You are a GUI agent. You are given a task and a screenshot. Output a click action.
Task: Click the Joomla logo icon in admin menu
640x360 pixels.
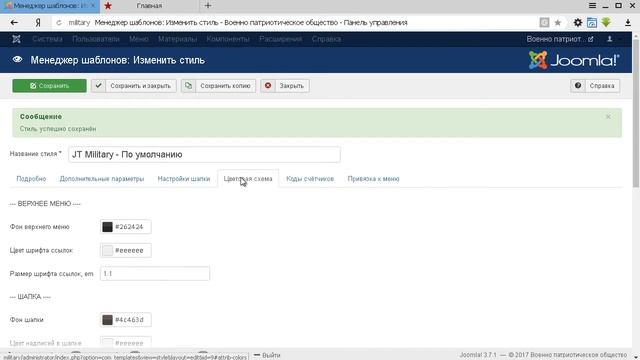tap(16, 39)
